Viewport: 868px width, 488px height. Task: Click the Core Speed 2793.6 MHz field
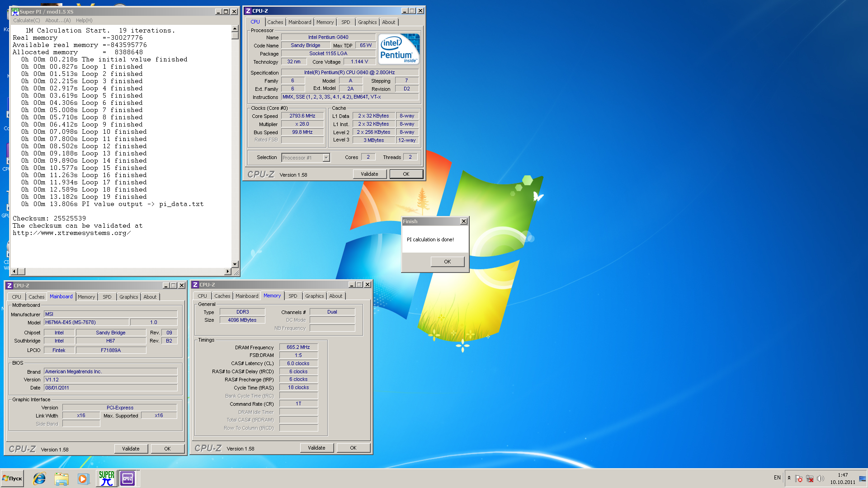(302, 116)
